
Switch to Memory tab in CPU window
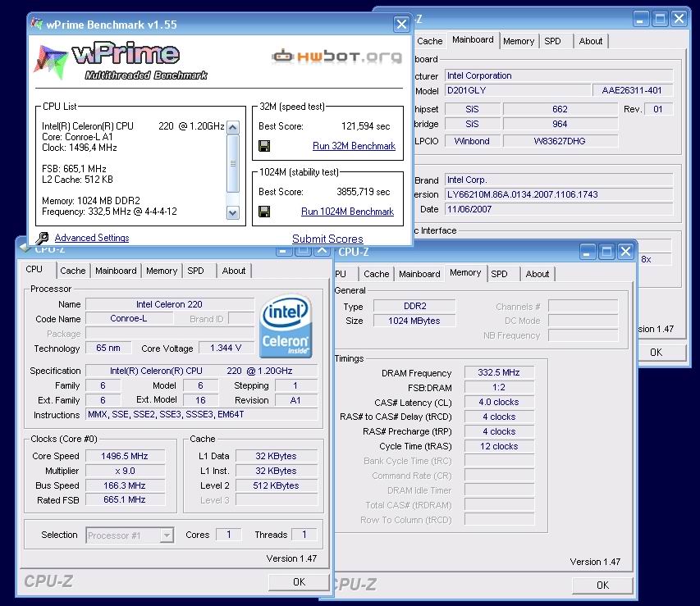click(162, 271)
